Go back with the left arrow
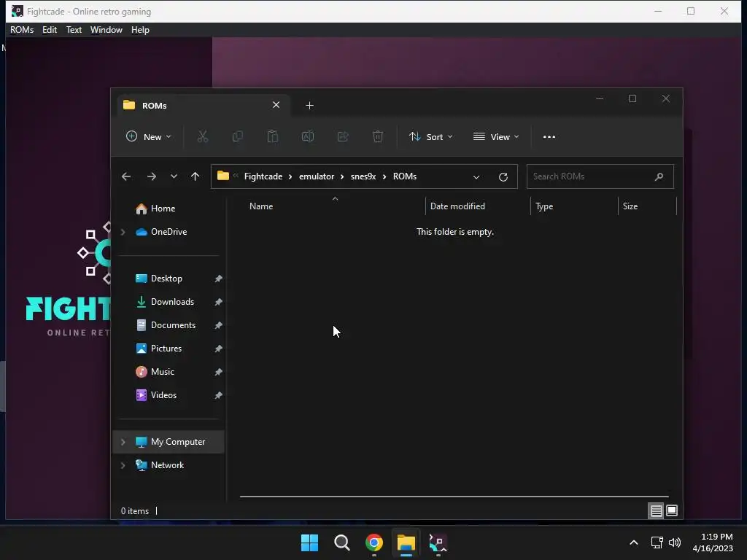This screenshot has width=747, height=560. click(126, 176)
